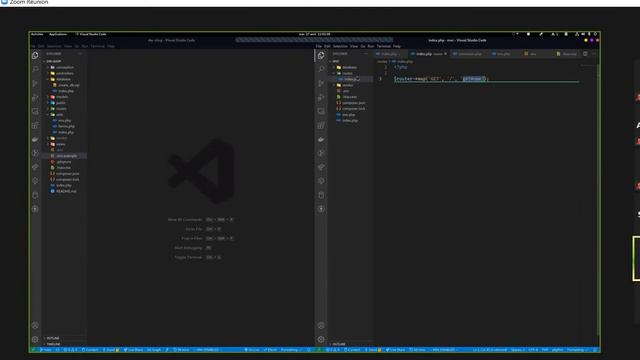This screenshot has height=360, width=640.
Task: Open Run and Debug in right VS Code window
Action: tap(321, 98)
